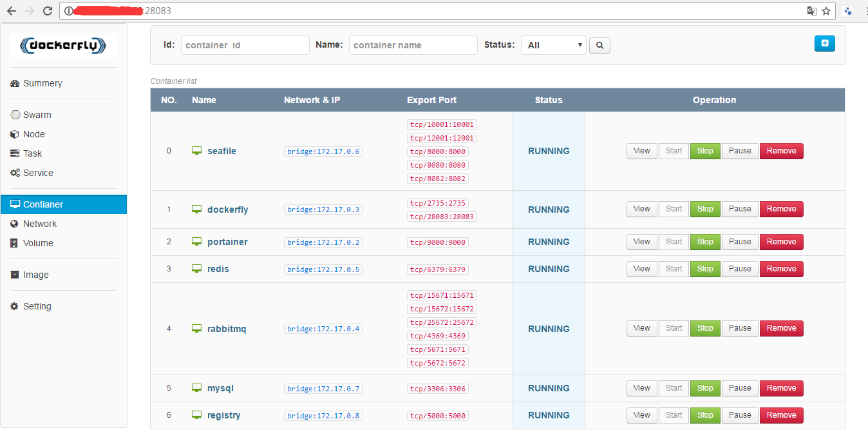868x439 pixels.
Task: Click RUNNING status in mysql row
Action: (549, 388)
